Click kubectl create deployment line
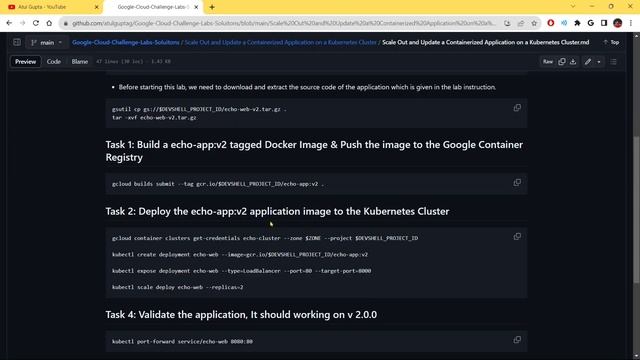The width and height of the screenshot is (640, 360). pyautogui.click(x=240, y=254)
